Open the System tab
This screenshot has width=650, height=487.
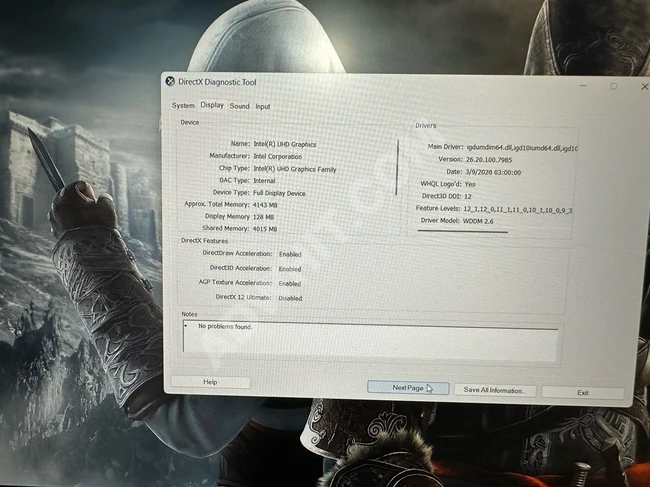183,106
